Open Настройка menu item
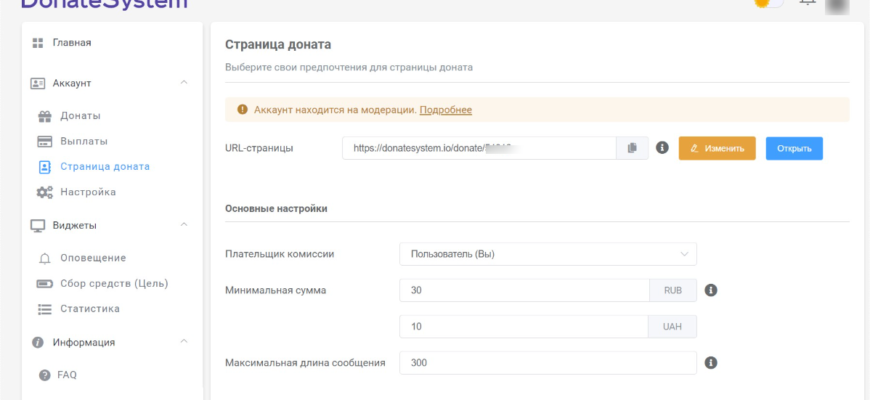 pyautogui.click(x=88, y=193)
